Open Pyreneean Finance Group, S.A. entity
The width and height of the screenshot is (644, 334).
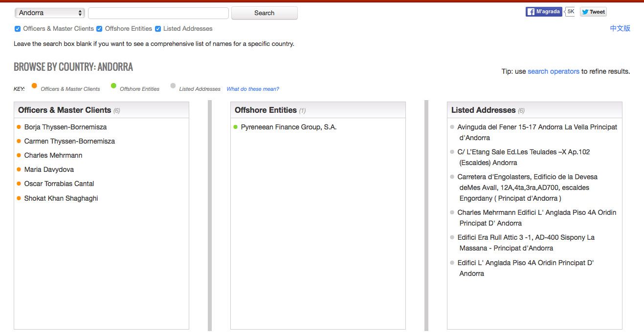[289, 127]
